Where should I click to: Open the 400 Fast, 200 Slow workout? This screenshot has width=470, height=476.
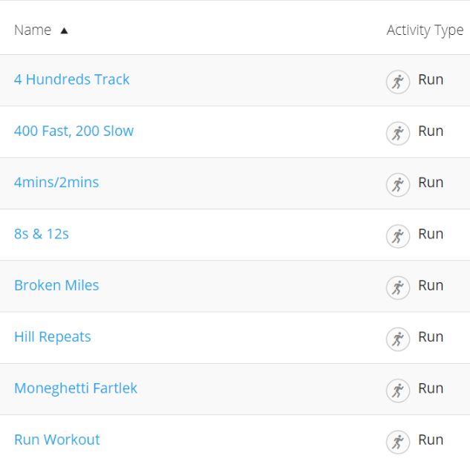coord(74,131)
